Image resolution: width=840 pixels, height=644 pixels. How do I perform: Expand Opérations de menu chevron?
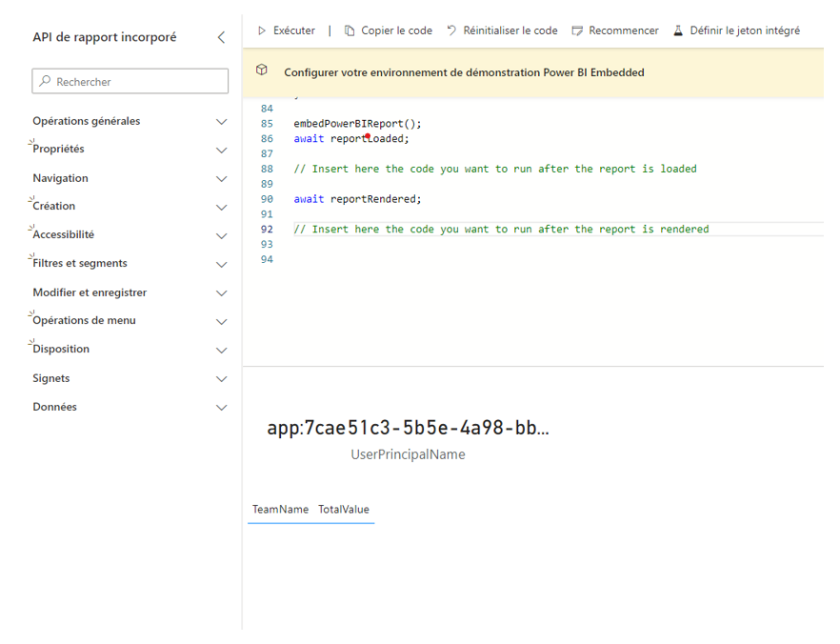tap(221, 321)
